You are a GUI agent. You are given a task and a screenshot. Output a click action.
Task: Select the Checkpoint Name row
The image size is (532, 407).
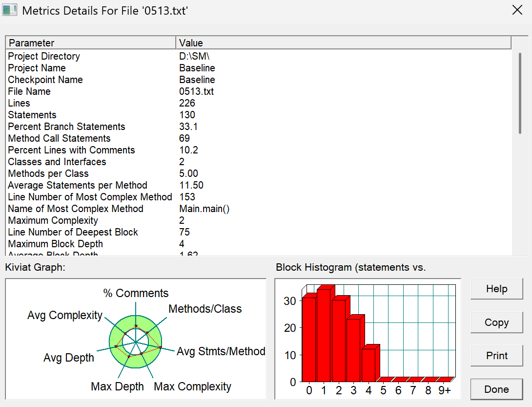tap(259, 80)
